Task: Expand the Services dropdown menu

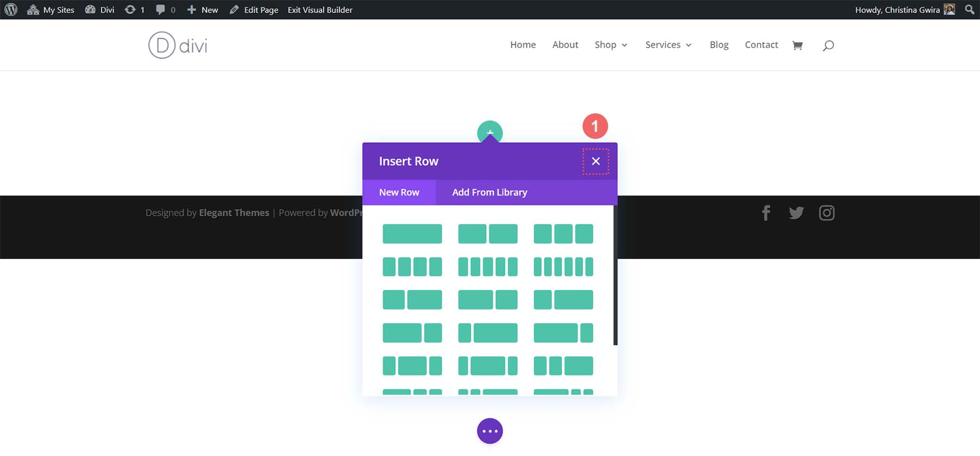Action: pos(668,45)
